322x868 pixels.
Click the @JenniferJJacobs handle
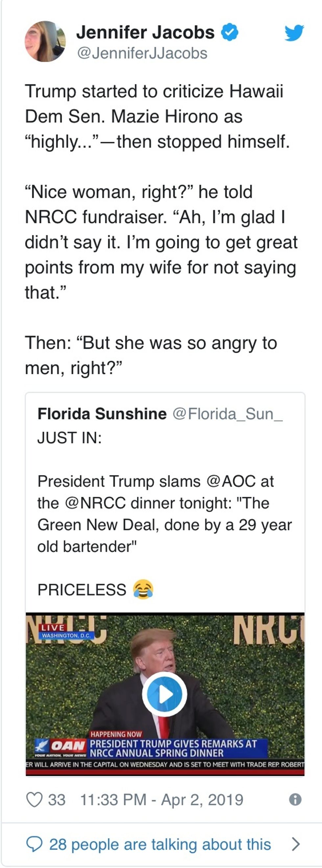[142, 54]
